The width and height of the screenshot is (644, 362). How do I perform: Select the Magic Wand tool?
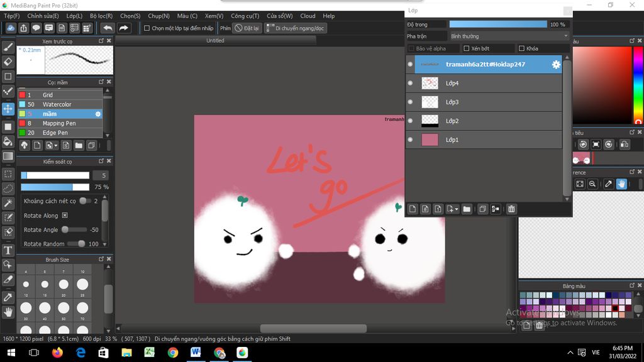[8, 203]
